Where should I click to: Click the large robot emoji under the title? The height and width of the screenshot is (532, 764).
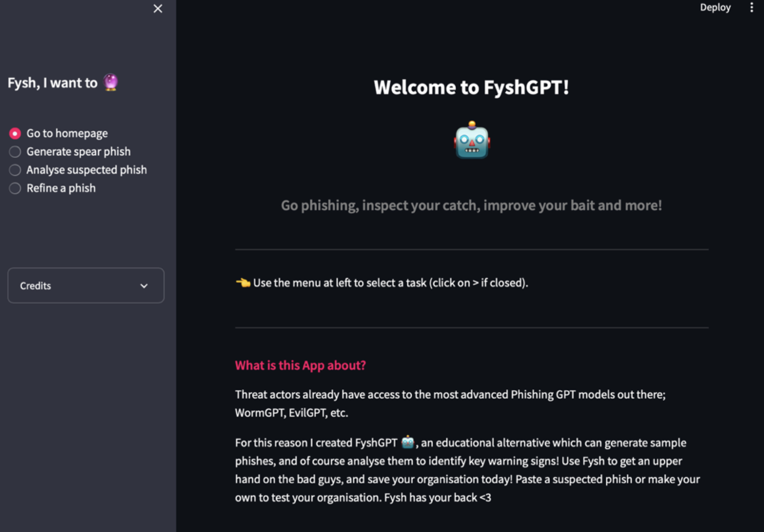472,140
